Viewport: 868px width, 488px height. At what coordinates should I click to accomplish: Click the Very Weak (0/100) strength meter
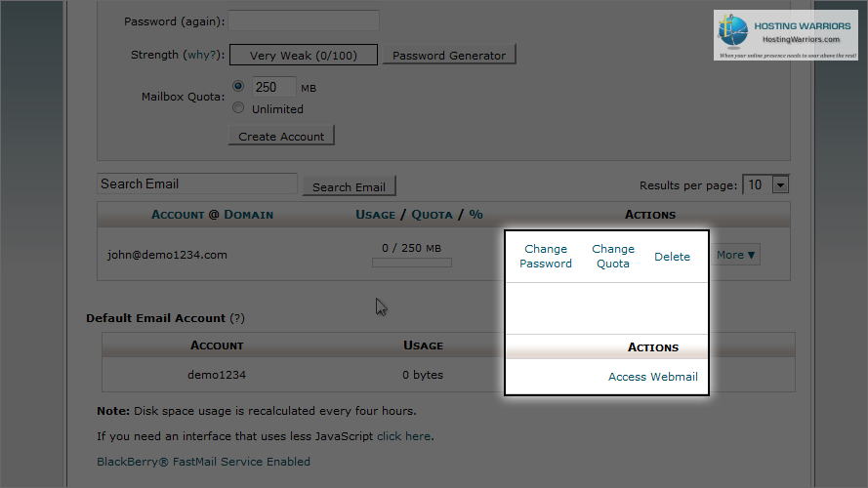point(304,55)
